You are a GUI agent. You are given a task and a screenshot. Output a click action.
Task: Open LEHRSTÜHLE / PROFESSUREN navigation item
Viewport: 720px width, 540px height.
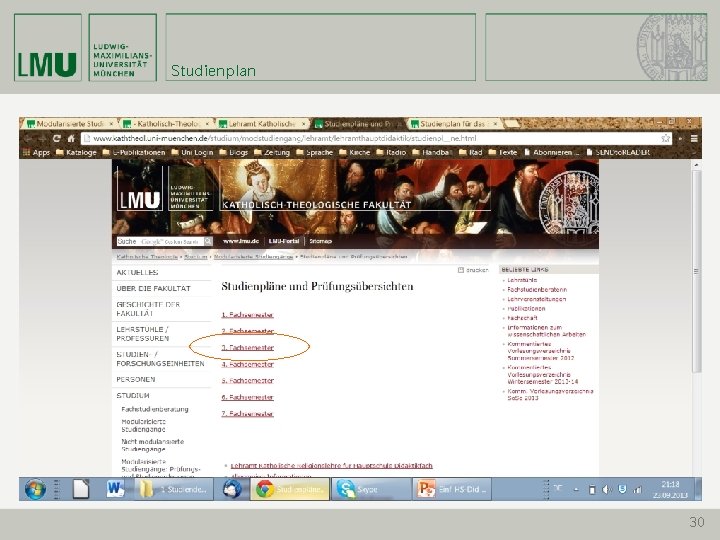[x=143, y=334]
